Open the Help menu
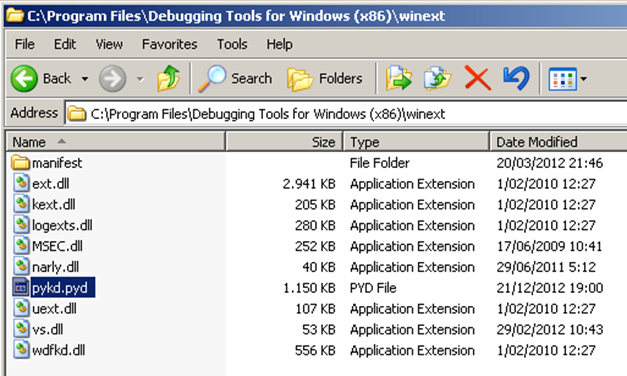The width and height of the screenshot is (627, 376). [280, 44]
